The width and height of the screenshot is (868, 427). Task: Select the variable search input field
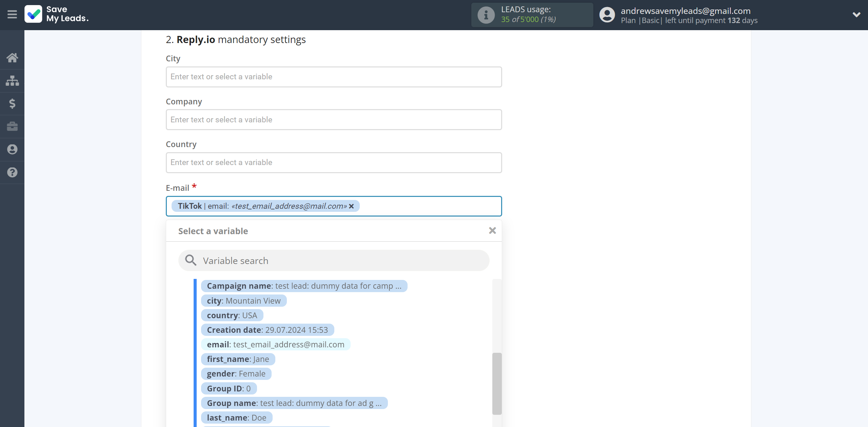coord(334,261)
